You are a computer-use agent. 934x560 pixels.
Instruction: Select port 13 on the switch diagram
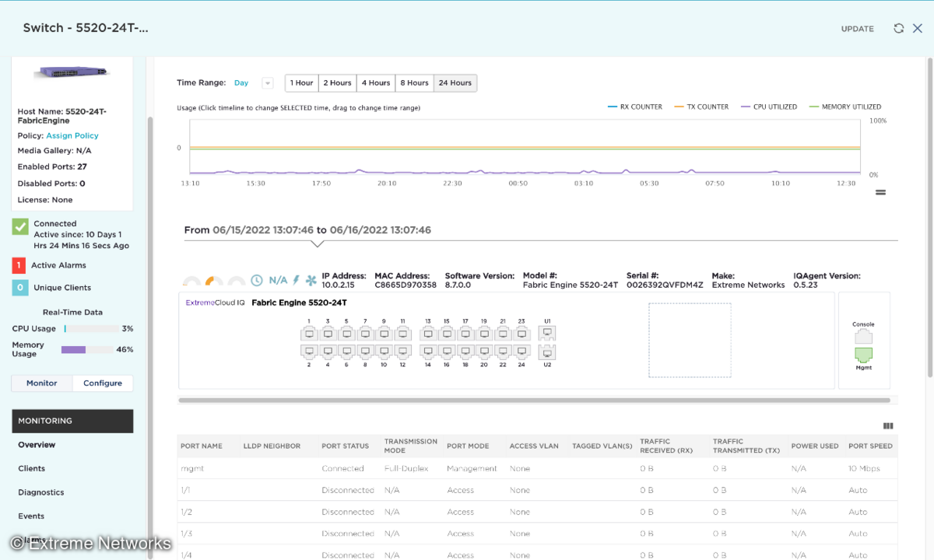pyautogui.click(x=428, y=334)
